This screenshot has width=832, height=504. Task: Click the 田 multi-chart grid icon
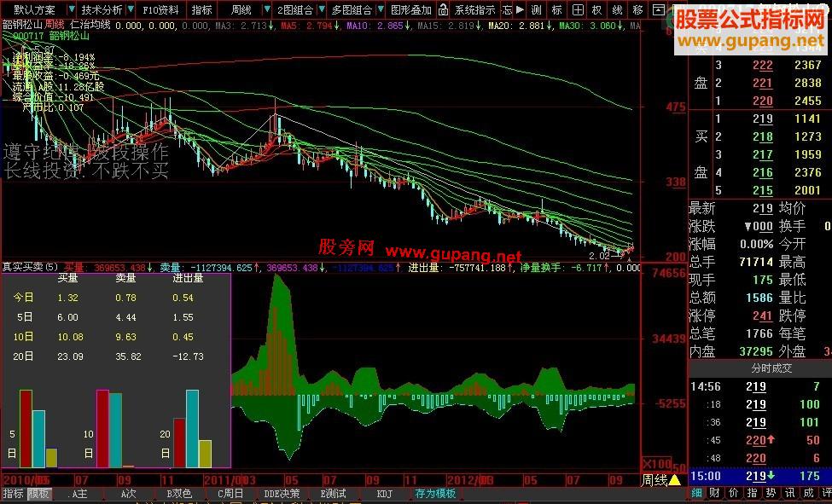(x=578, y=10)
